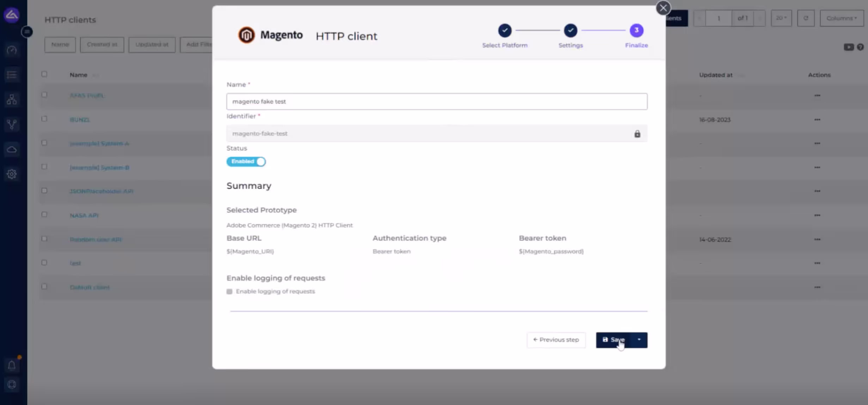The height and width of the screenshot is (405, 868).
Task: Open actions menu for BUNZL row
Action: tap(817, 120)
